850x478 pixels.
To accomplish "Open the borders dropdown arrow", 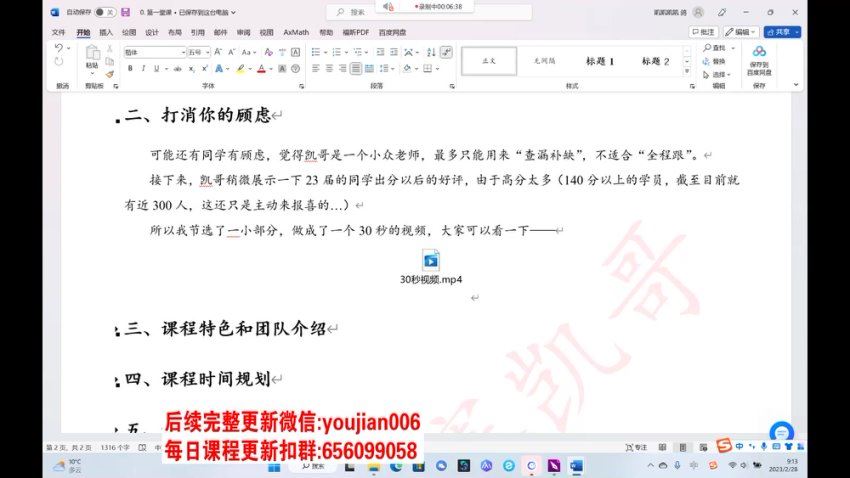I will [437, 69].
